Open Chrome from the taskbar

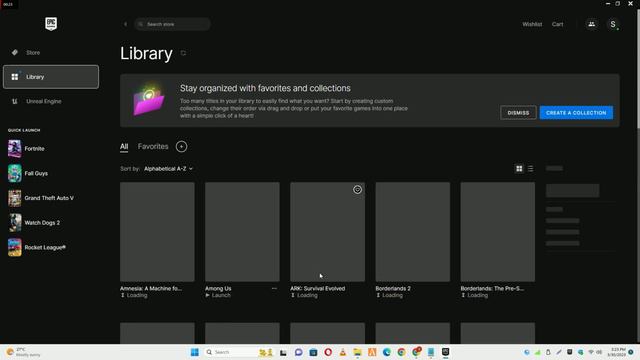click(402, 352)
